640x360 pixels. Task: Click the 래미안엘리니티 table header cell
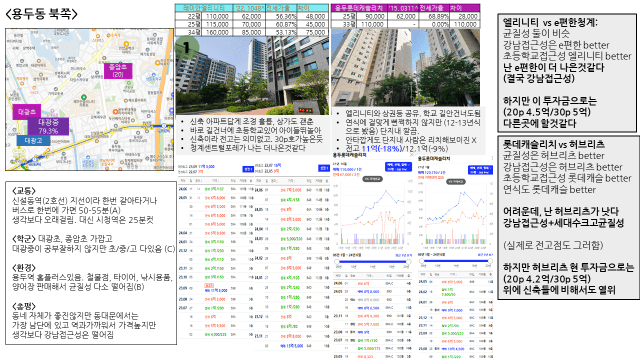tap(204, 8)
